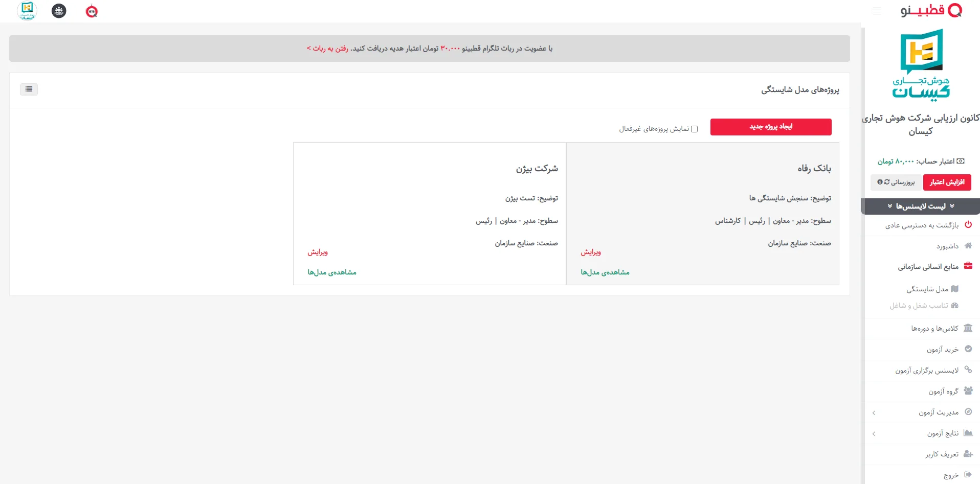Click the افزایش اعتبار button
Screen dimensions: 980x484
[947, 182]
